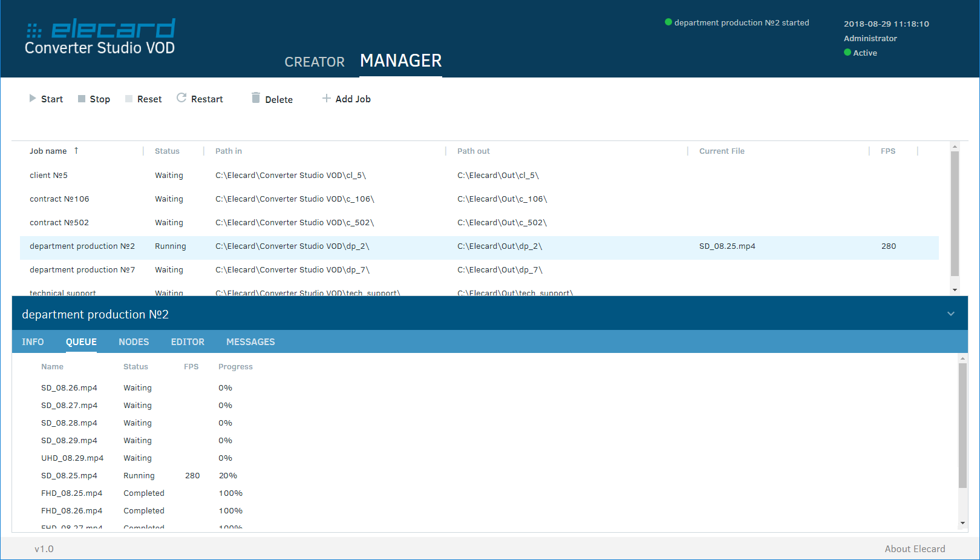Click the Start play icon
The height and width of the screenshot is (560, 980).
(x=33, y=98)
